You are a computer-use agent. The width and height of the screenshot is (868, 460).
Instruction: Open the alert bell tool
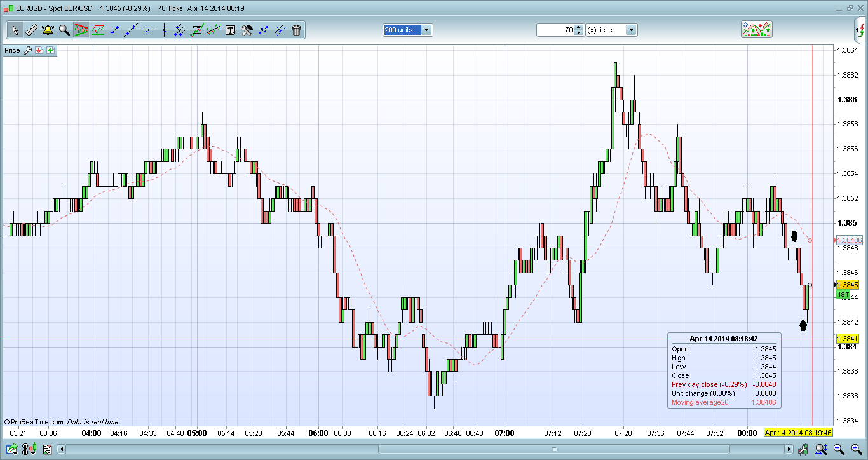point(48,30)
